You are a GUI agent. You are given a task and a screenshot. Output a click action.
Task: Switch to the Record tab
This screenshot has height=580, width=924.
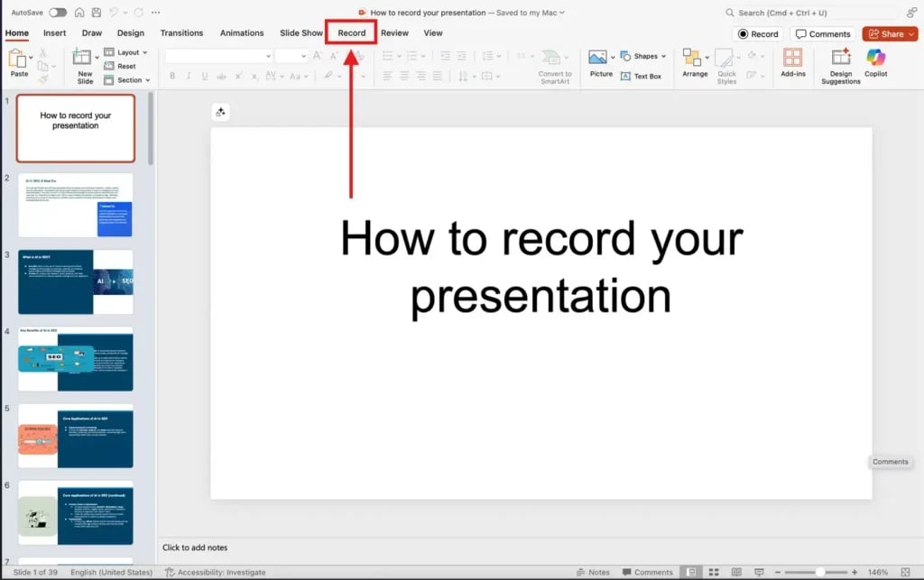[350, 32]
